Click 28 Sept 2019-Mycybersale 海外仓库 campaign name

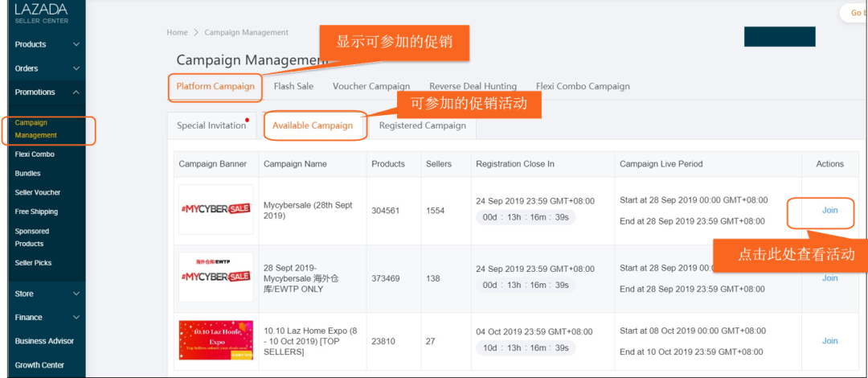(x=301, y=278)
